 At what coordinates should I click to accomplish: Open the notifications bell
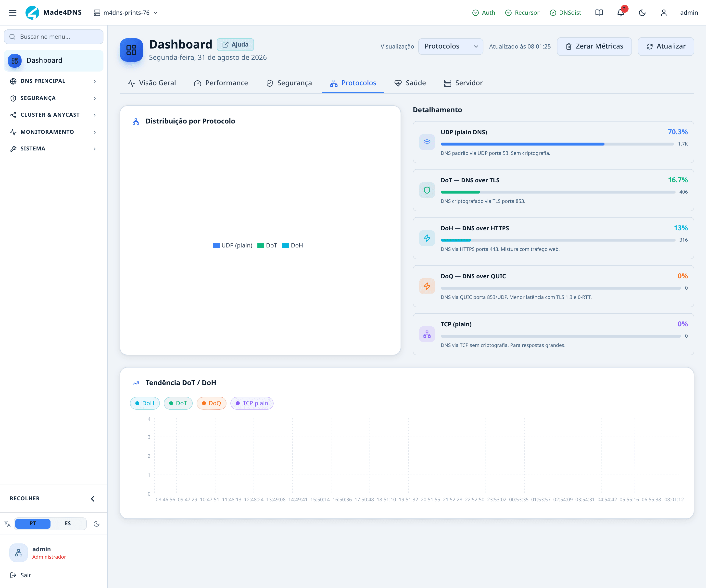click(x=621, y=13)
